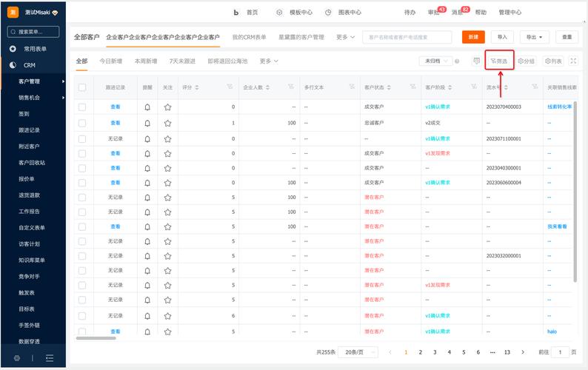Open the 更多 dropdown after 即将退回公海池

point(269,61)
